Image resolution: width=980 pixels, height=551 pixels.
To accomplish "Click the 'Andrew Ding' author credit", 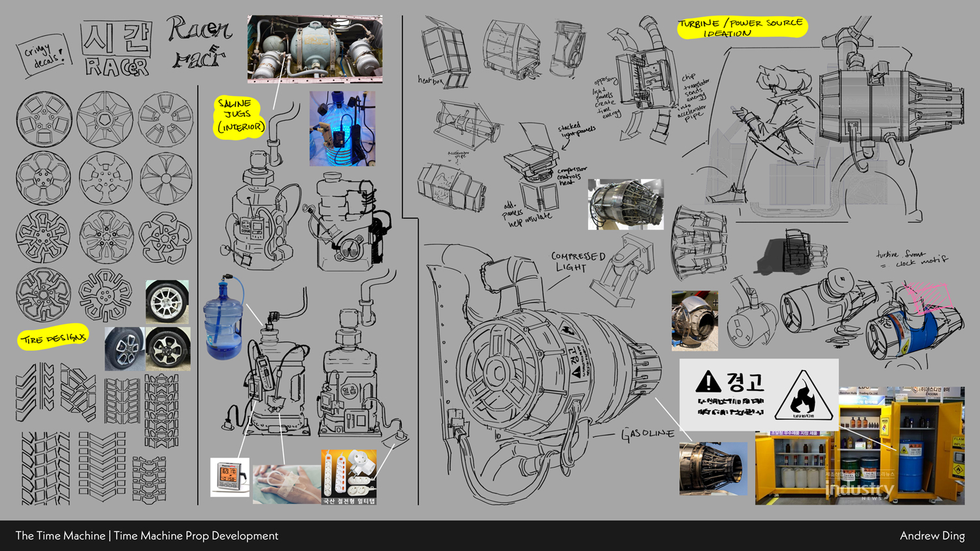I will tap(932, 536).
